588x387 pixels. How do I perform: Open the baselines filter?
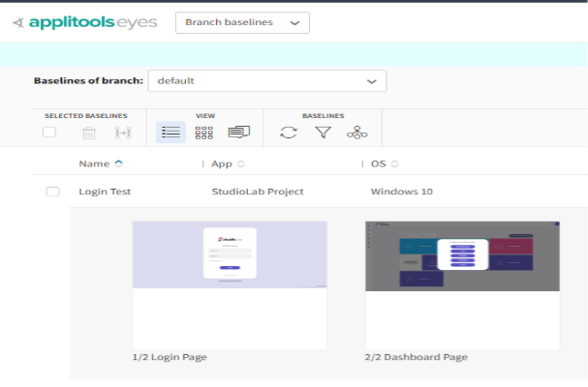tap(323, 133)
